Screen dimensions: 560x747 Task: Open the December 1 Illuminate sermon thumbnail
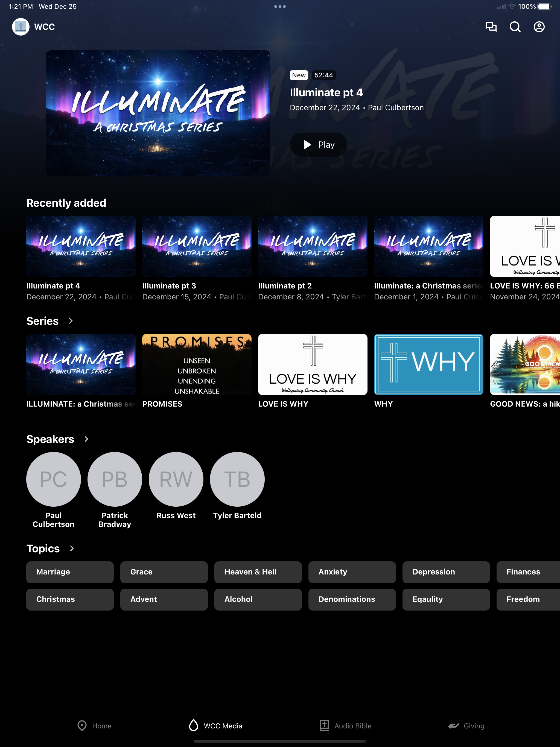click(x=428, y=246)
